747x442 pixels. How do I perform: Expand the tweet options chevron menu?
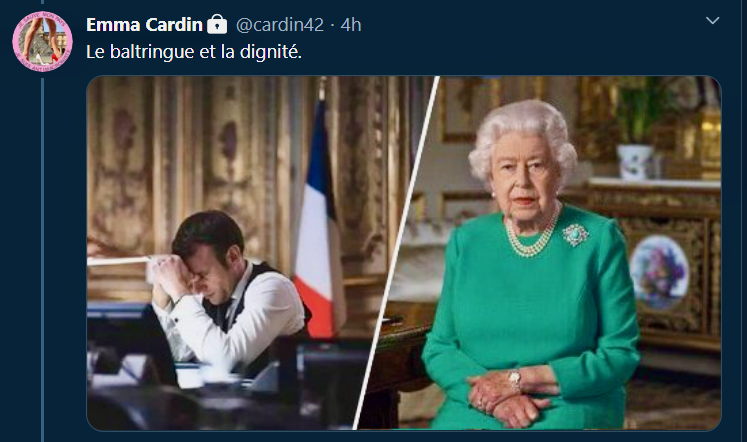pyautogui.click(x=712, y=21)
